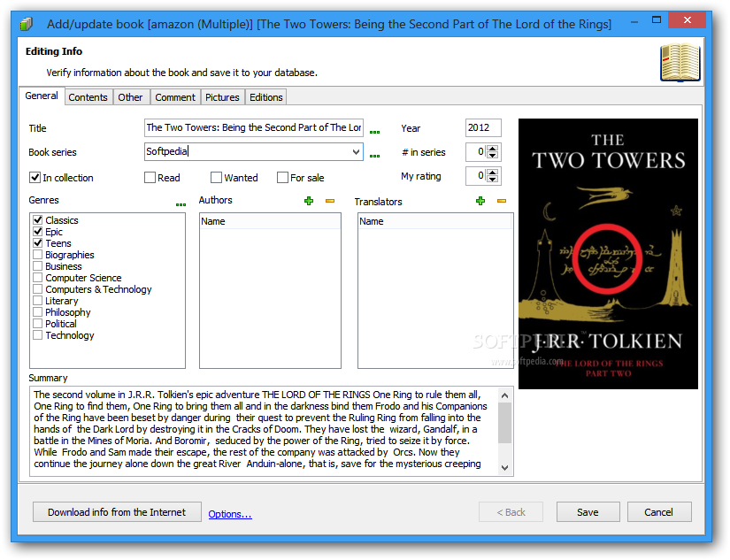Click the green dots button beside Title

pos(374,132)
